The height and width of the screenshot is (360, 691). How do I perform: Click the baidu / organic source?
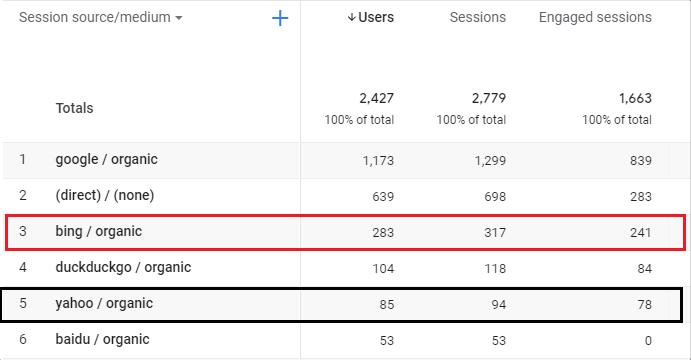tap(102, 340)
